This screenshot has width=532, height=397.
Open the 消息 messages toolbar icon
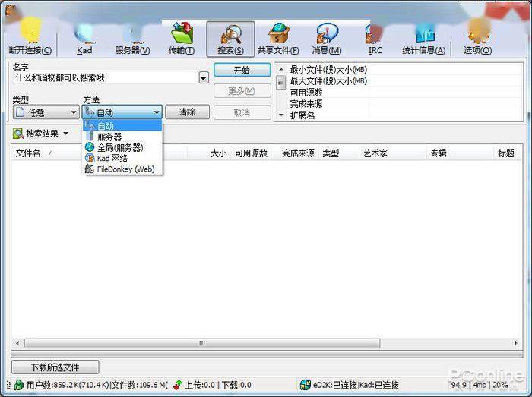point(327,38)
